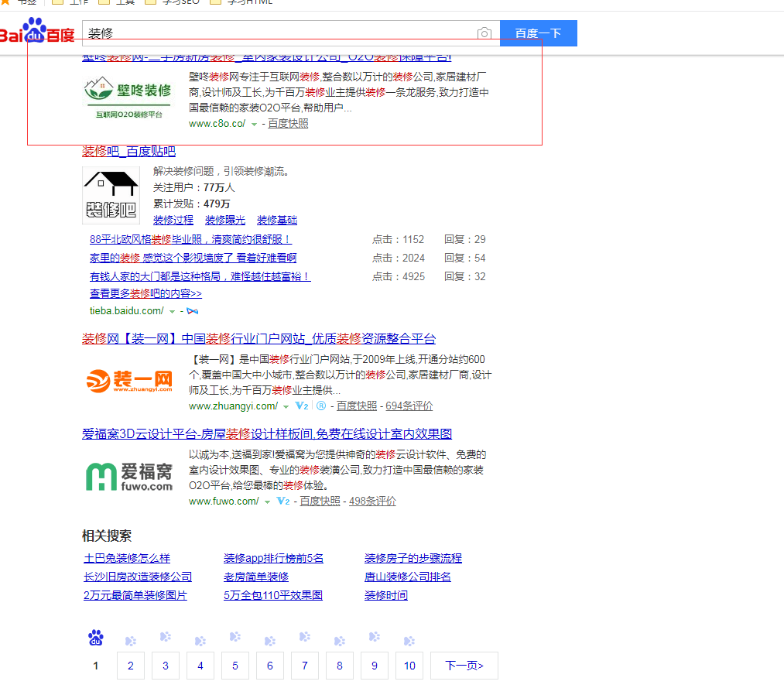
Task: Open camera image search icon
Action: 484,33
